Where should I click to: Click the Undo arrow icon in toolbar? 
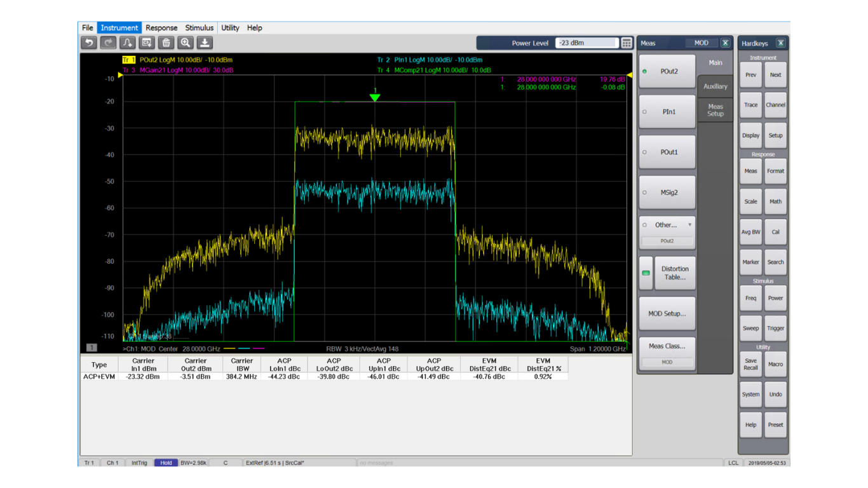89,43
